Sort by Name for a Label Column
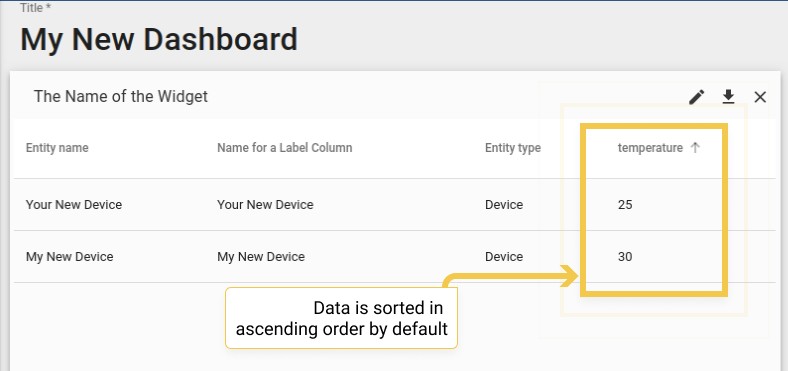The image size is (788, 371). (x=284, y=148)
